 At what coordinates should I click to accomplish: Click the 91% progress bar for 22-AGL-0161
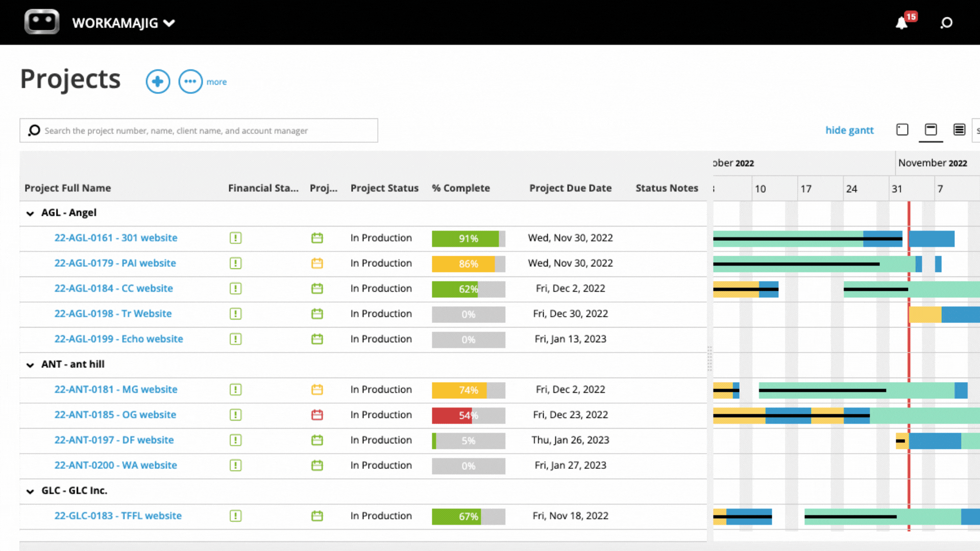(x=468, y=238)
